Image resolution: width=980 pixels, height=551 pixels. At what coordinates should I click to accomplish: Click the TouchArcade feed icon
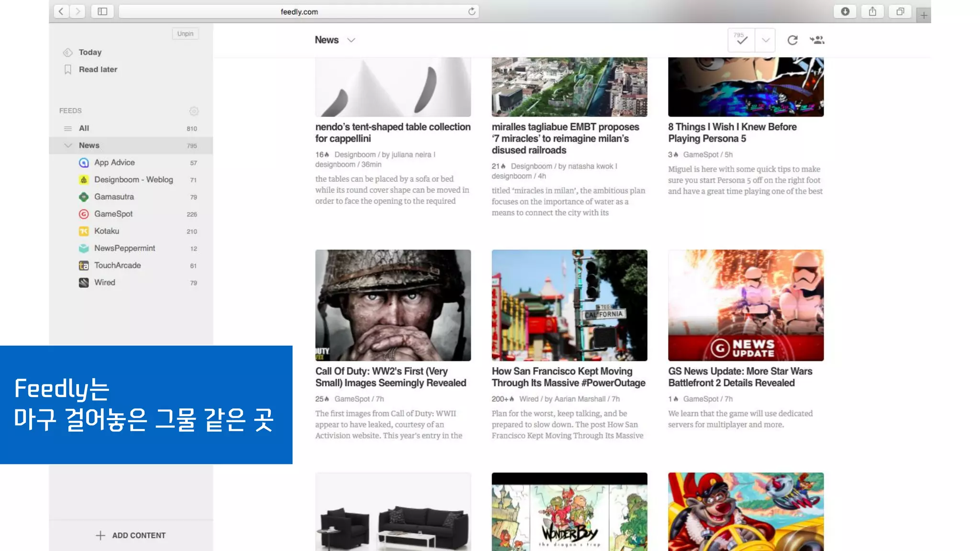84,265
